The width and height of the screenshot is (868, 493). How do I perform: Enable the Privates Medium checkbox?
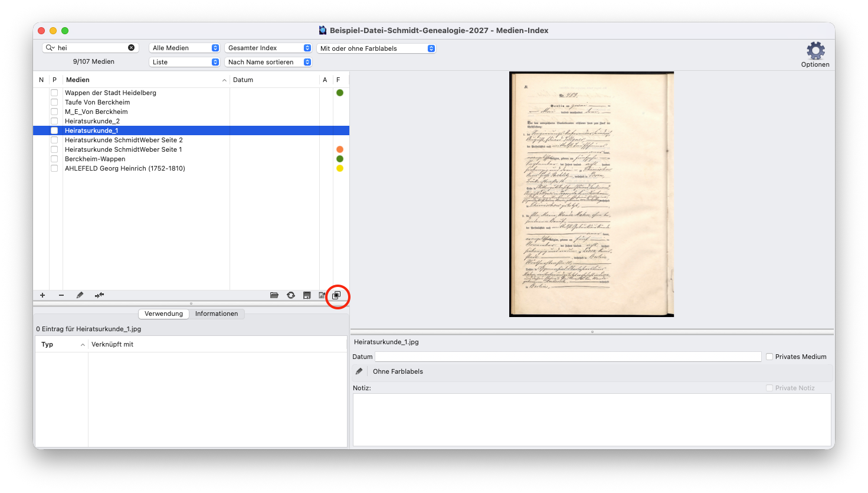(769, 357)
